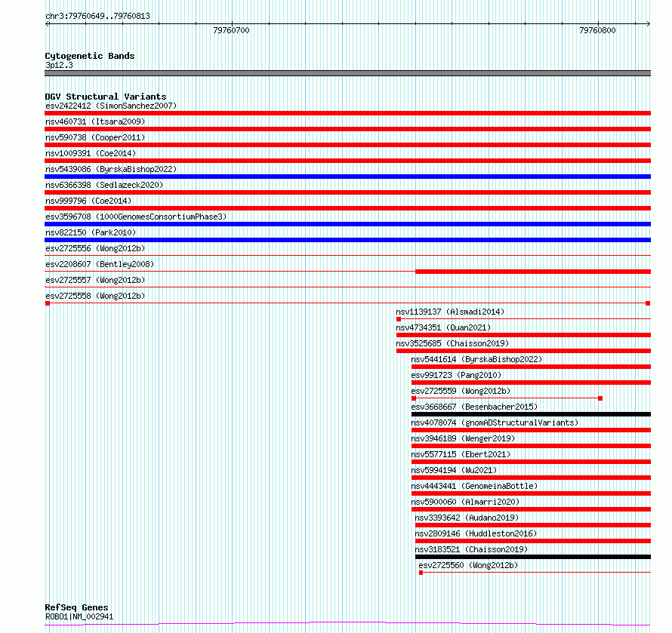672x633 pixels.
Task: Select the nsv999796 (Coe2014) label
Action: (88, 201)
